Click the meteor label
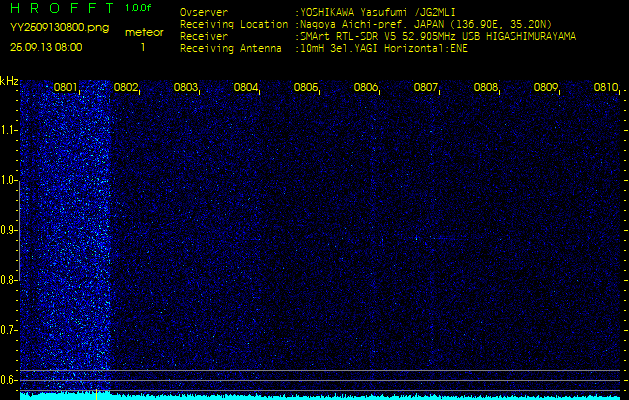The height and width of the screenshot is (400, 629). pyautogui.click(x=144, y=32)
